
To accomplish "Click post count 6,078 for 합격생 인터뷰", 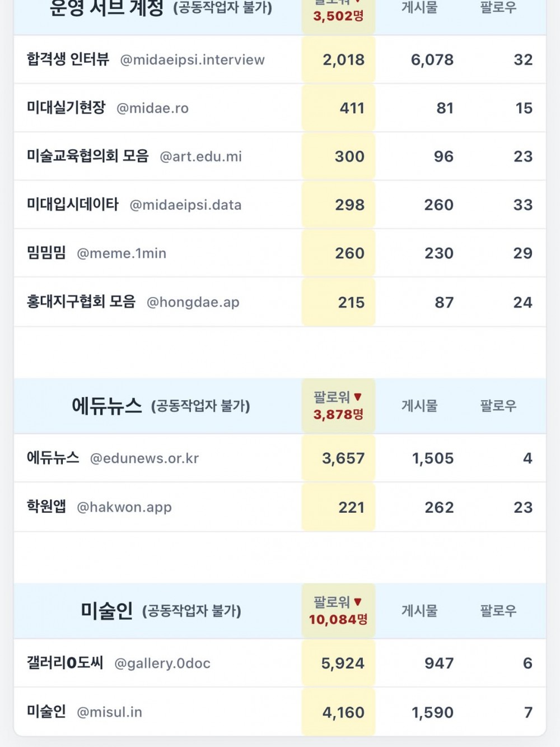I will pyautogui.click(x=432, y=60).
